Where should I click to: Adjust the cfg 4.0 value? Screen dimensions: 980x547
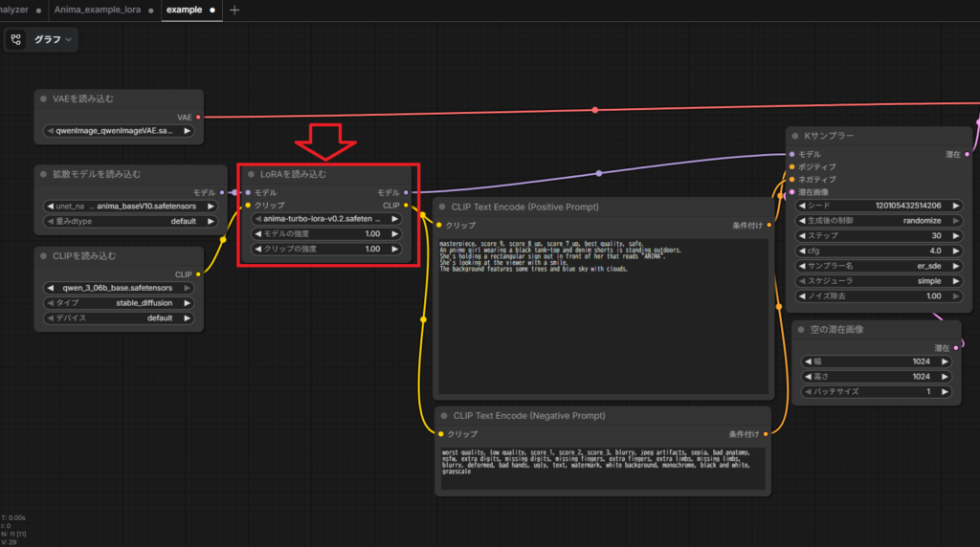(879, 251)
